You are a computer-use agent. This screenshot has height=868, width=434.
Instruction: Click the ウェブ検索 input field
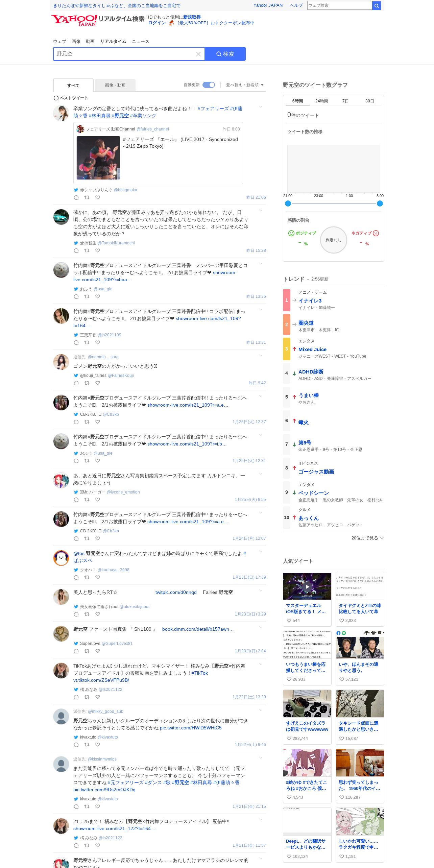coord(339,5)
